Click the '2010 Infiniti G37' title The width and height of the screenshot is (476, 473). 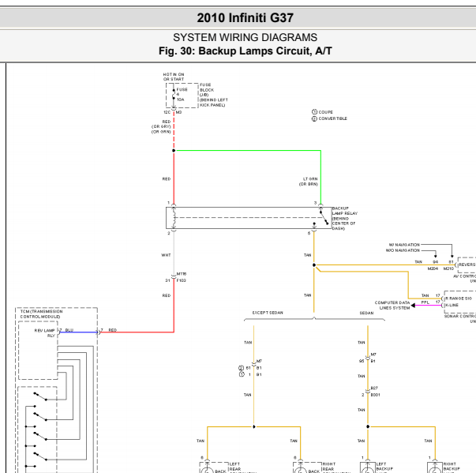pyautogui.click(x=245, y=18)
